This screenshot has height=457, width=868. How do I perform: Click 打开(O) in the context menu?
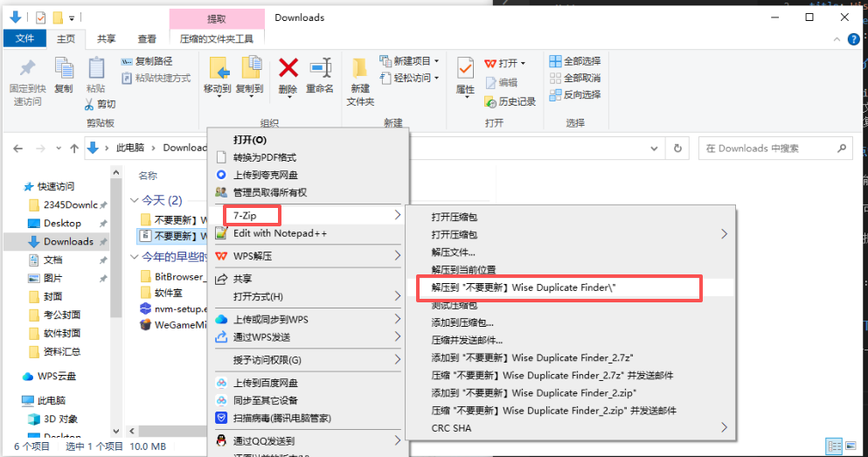(x=250, y=140)
